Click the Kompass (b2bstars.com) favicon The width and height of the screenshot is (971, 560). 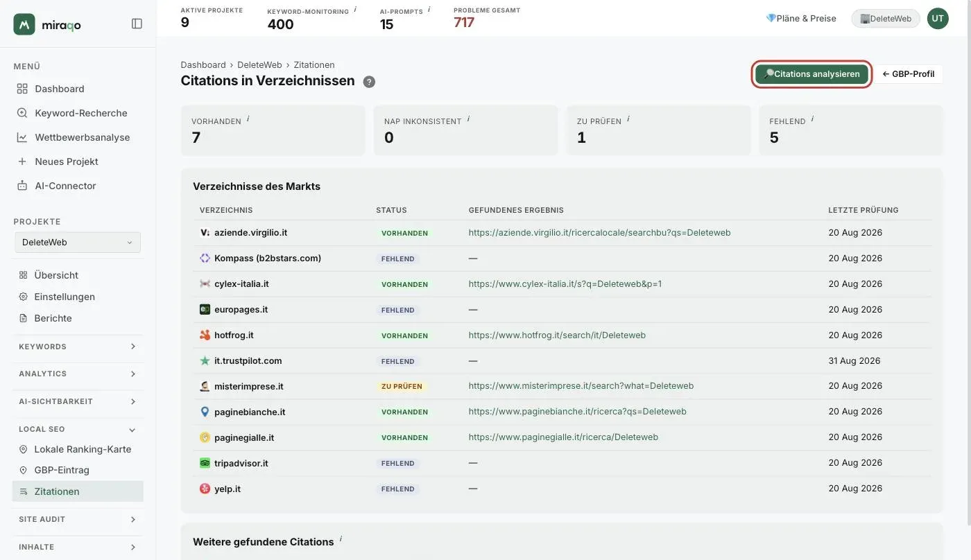205,259
